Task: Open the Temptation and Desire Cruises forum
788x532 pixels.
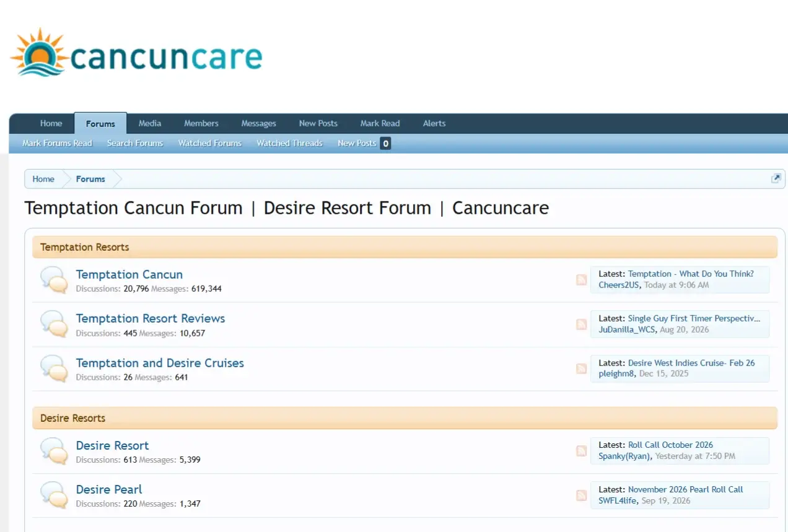Action: [x=160, y=363]
